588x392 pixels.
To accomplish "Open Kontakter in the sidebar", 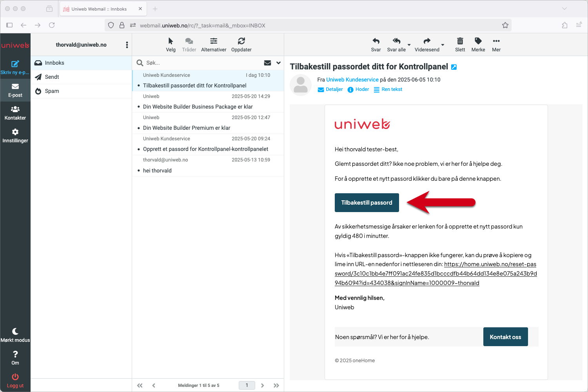I will pos(15,113).
